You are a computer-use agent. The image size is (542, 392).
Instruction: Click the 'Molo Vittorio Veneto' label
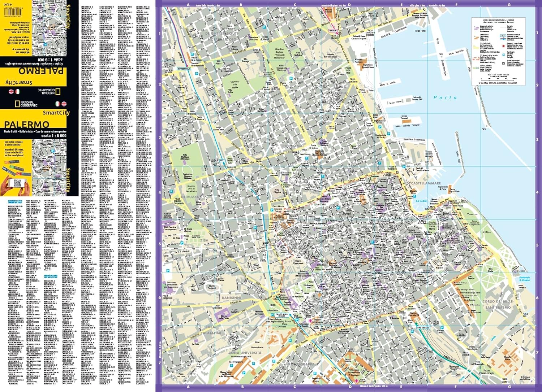pos(407,126)
